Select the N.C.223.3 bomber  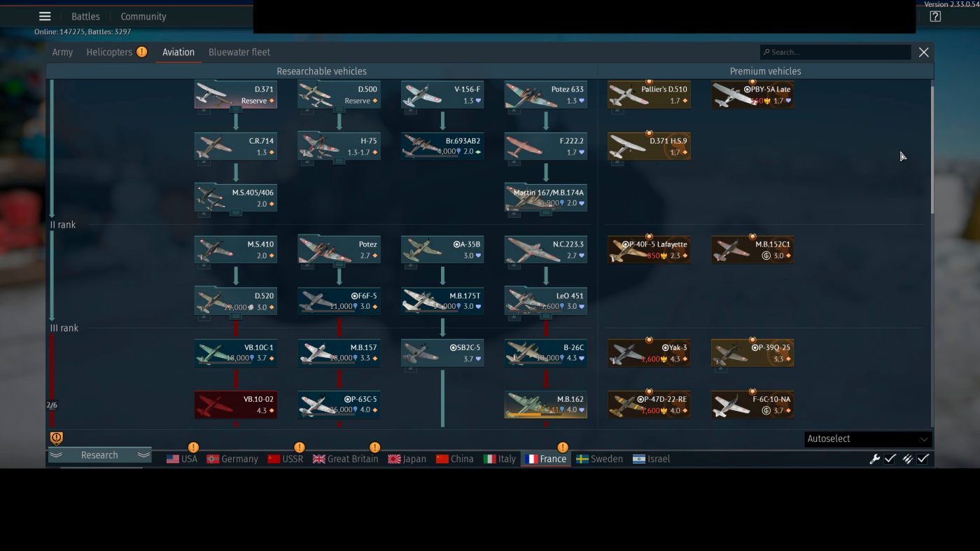[546, 249]
